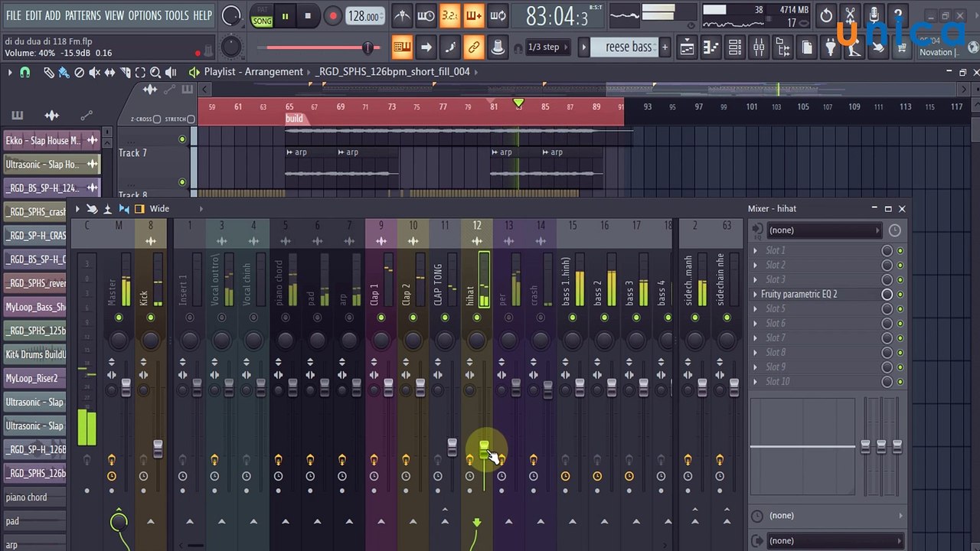Viewport: 980px width, 551px height.
Task: Expand Slot 1 options arrow
Action: (x=756, y=250)
